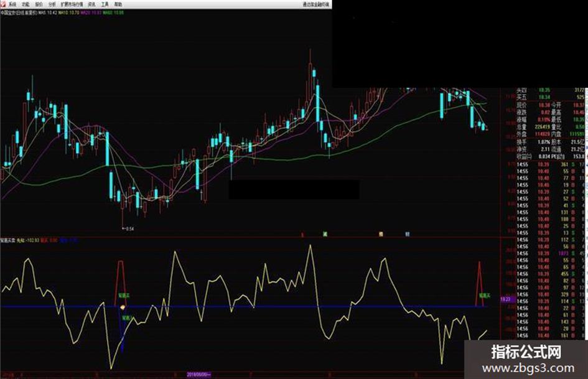Image resolution: width=588 pixels, height=379 pixels.
Task: Click the 今开 label in quote panel
Action: [557, 105]
